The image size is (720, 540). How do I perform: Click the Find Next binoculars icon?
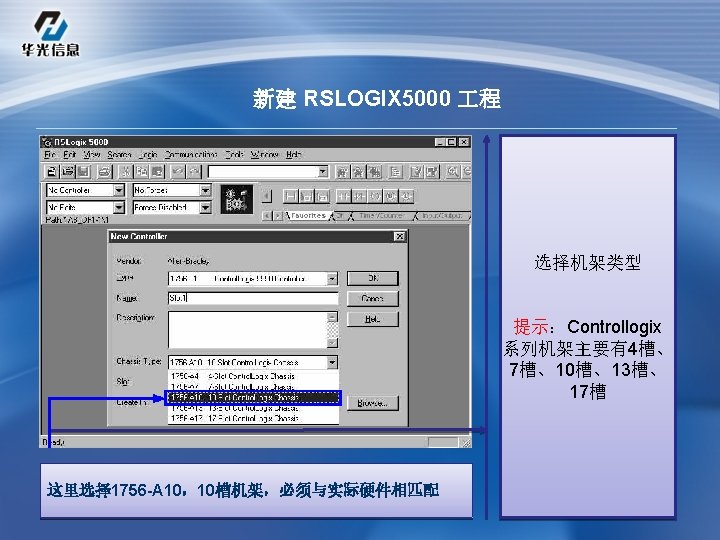coord(358,172)
